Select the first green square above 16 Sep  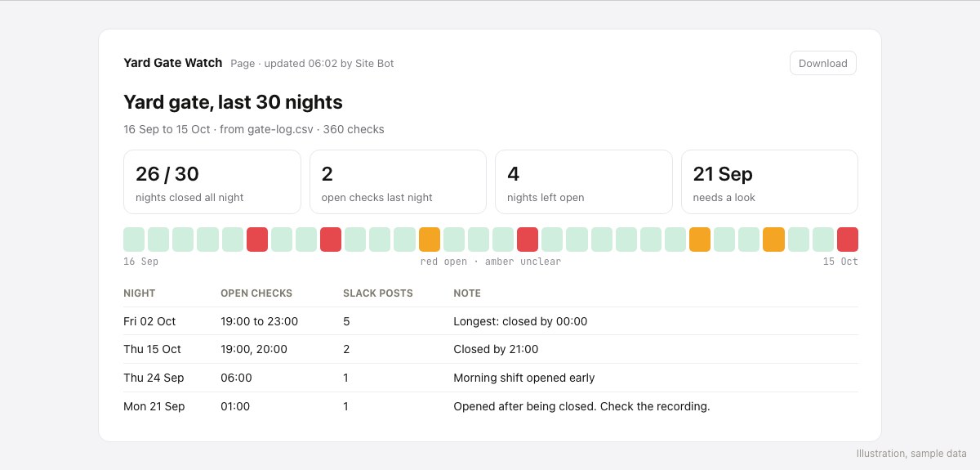(134, 239)
